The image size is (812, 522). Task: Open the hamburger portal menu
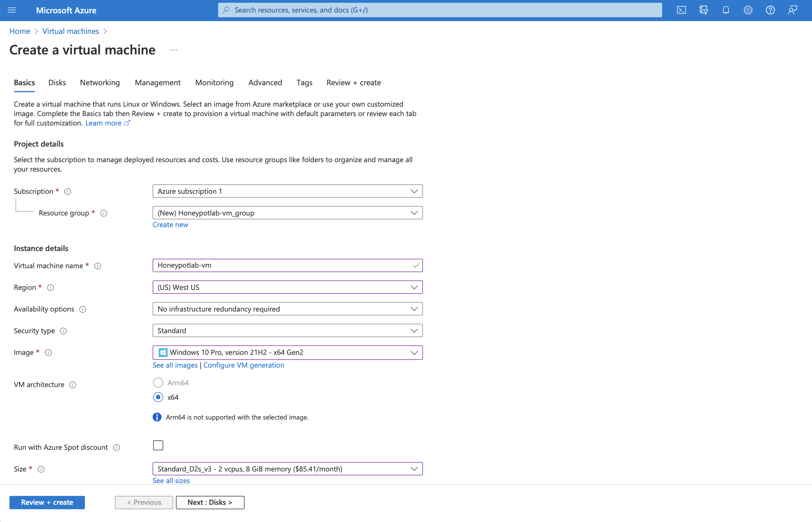tap(12, 10)
